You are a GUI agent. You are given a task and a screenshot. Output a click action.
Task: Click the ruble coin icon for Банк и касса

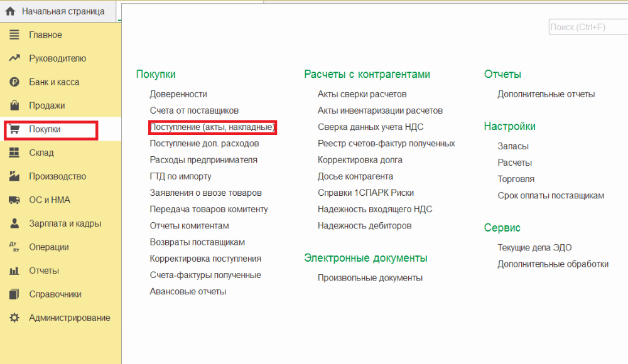tap(14, 82)
